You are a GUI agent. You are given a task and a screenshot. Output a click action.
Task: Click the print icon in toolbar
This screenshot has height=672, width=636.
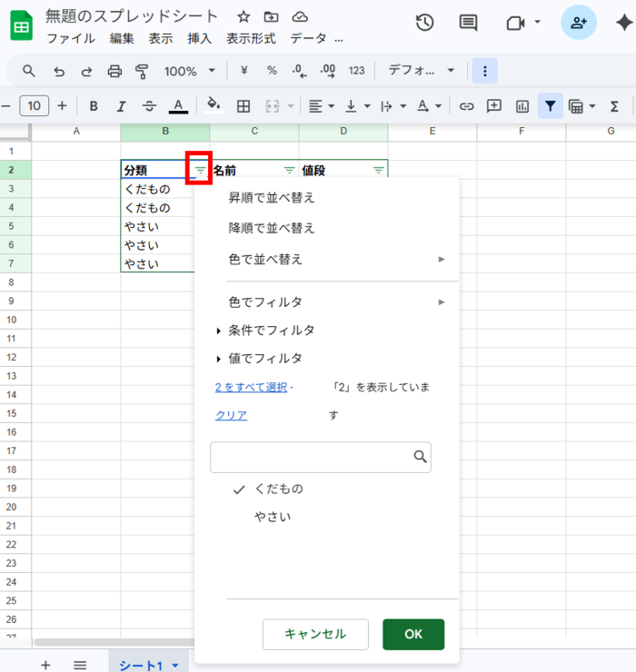coord(114,71)
